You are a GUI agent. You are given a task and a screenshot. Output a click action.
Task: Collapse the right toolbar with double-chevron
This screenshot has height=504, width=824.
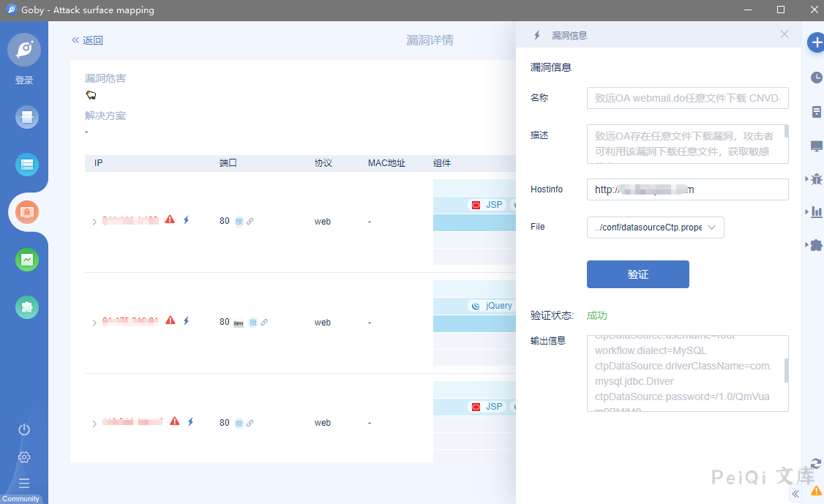point(795,494)
